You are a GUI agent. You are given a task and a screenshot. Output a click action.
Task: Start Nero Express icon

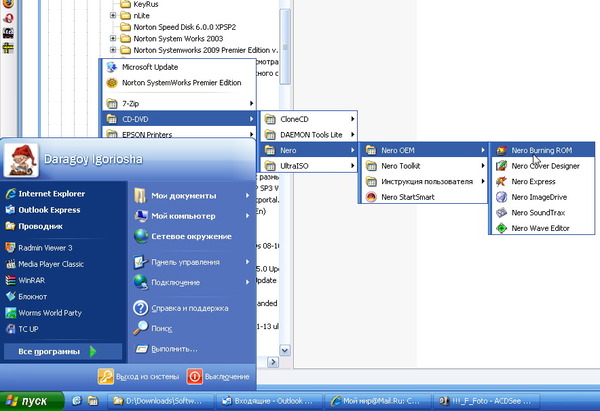[x=501, y=181]
